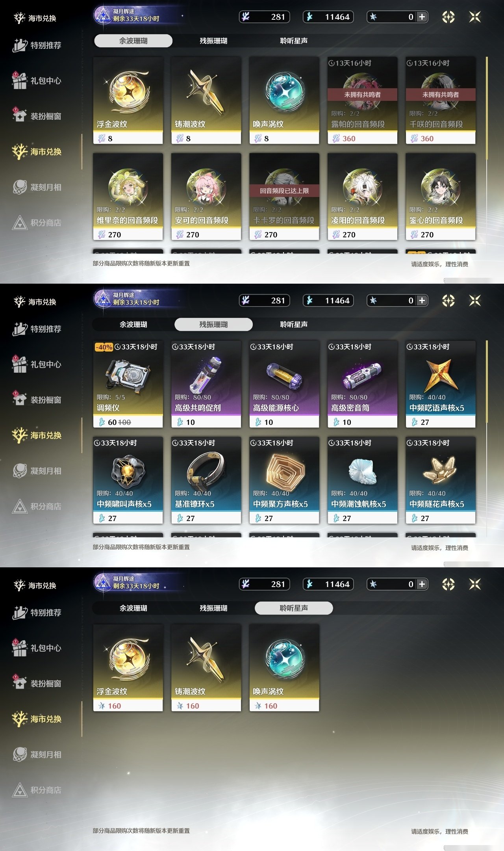Open 维里奈的回音频段 character card
The width and height of the screenshot is (504, 851).
pyautogui.click(x=128, y=197)
